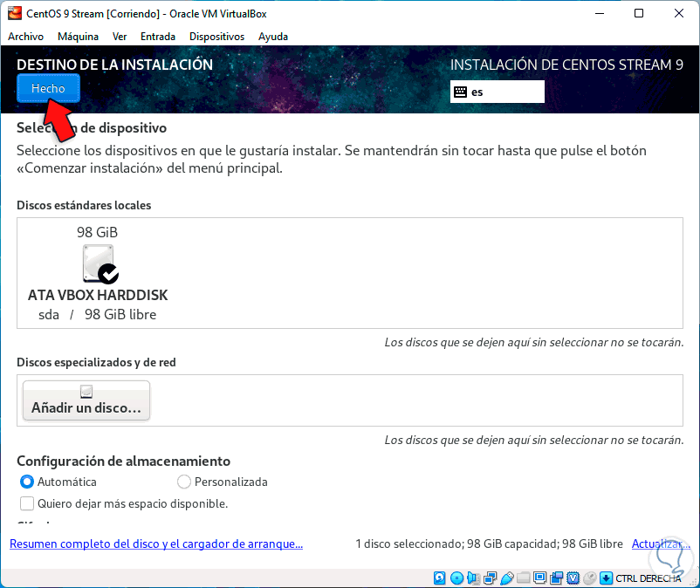Open the Archivo menu
The width and height of the screenshot is (700, 588).
click(26, 37)
